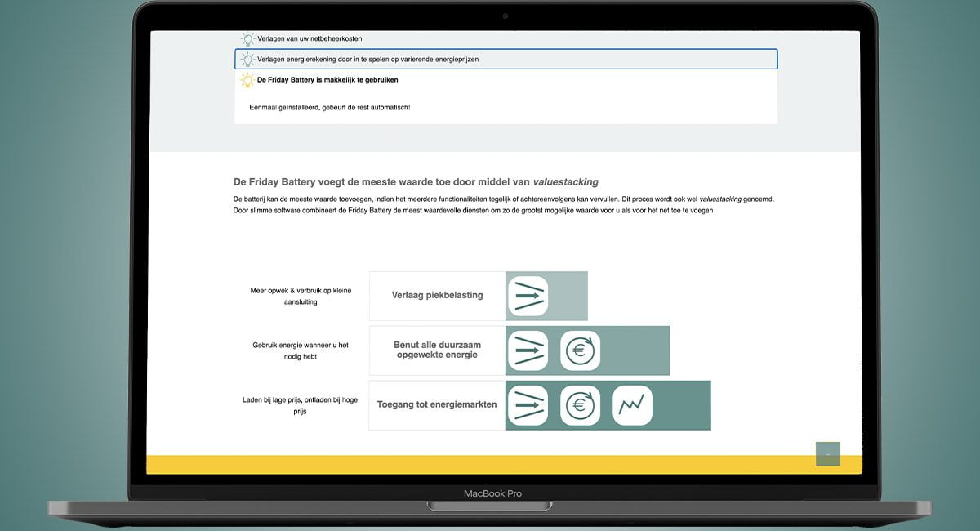This screenshot has height=531, width=980.
Task: Click the price chart line icon
Action: tap(632, 405)
